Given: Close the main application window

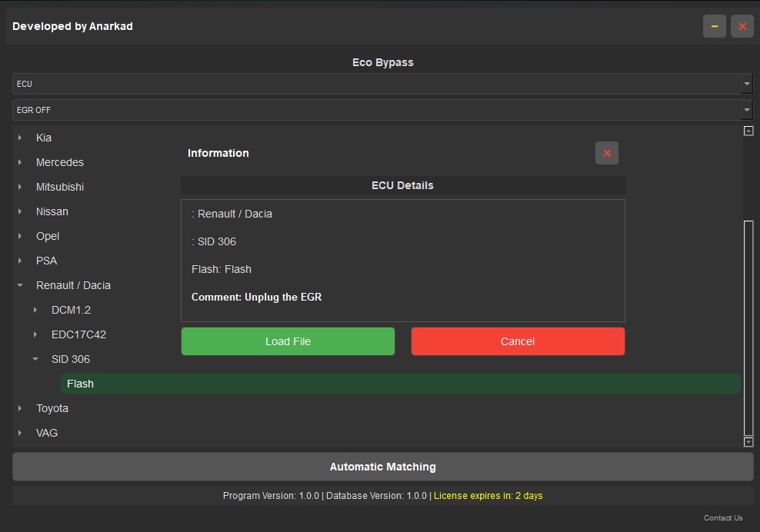Looking at the screenshot, I should 742,26.
